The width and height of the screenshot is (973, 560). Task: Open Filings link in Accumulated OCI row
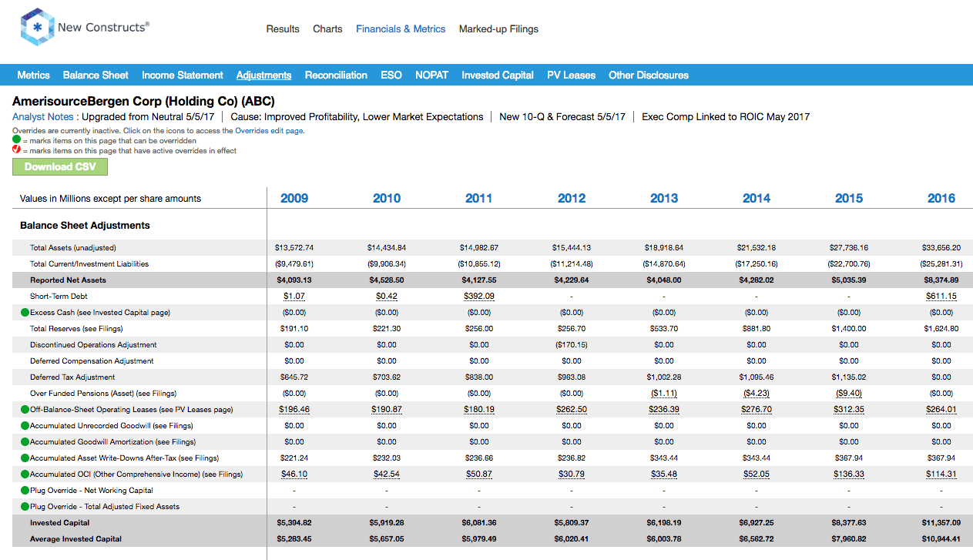pyautogui.click(x=230, y=474)
